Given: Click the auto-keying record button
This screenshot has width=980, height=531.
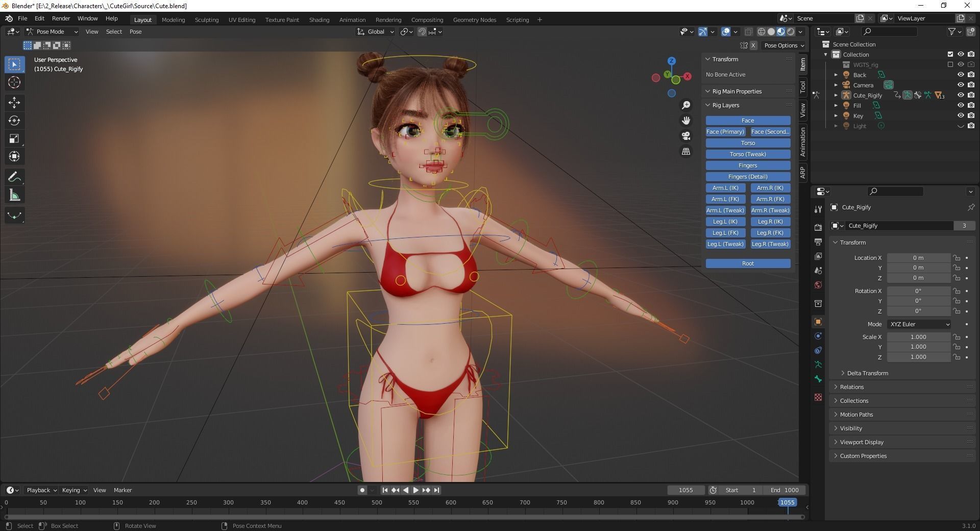Looking at the screenshot, I should click(x=362, y=490).
